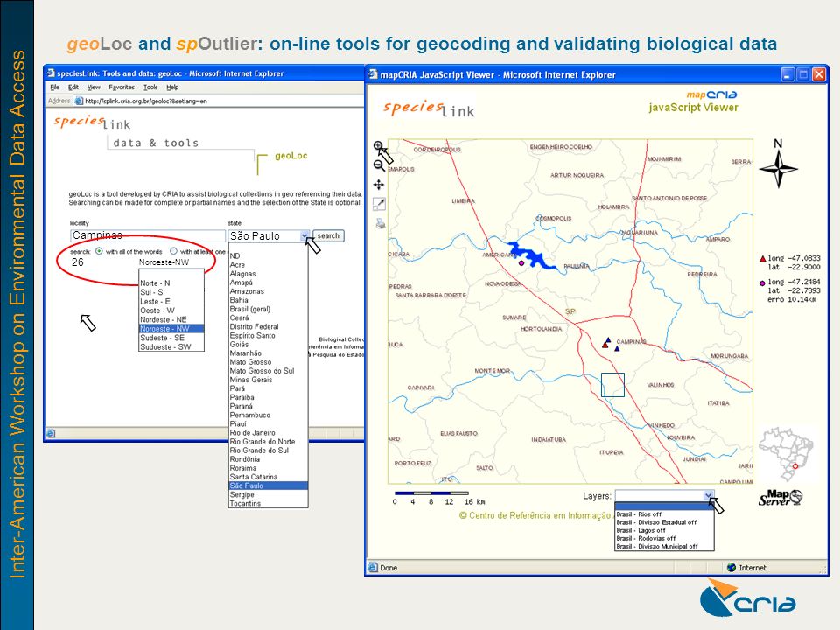The height and width of the screenshot is (630, 840).
Task: Select Minas Gerais in state list
Action: (268, 380)
